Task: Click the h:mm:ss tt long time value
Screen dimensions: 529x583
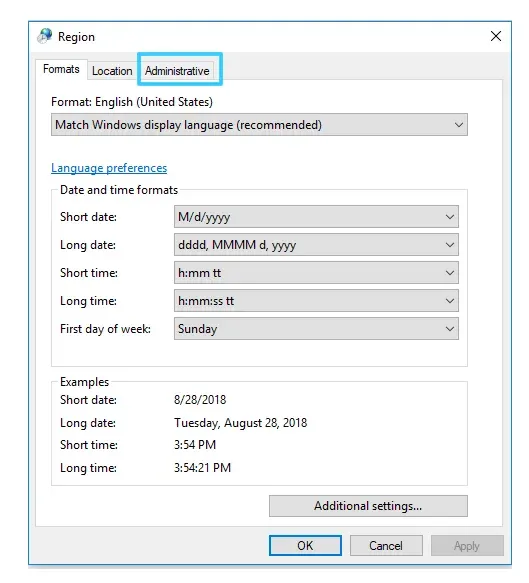Action: pyautogui.click(x=206, y=300)
